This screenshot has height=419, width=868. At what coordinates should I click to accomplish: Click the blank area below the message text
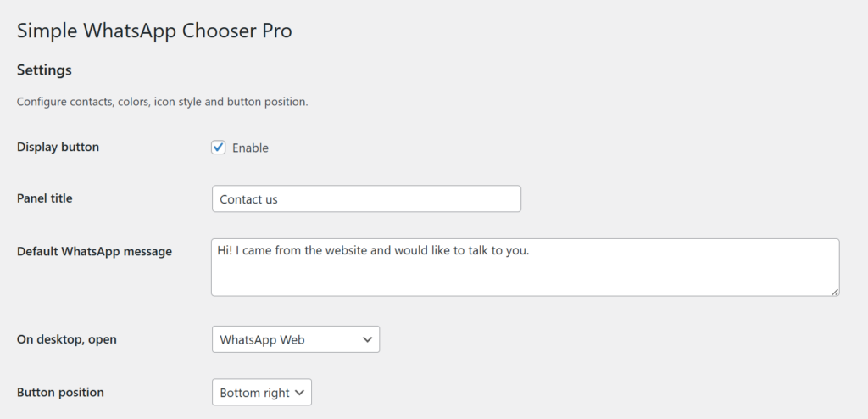(509, 278)
